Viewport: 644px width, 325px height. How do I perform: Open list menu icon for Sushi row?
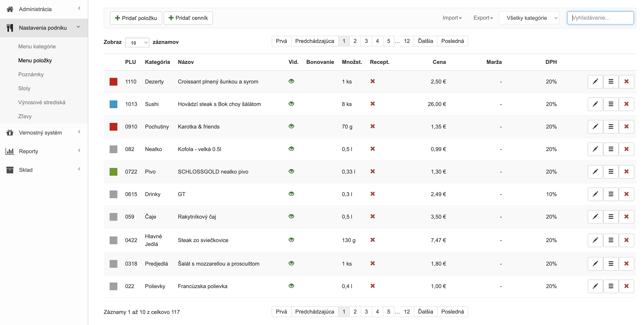pyautogui.click(x=611, y=104)
